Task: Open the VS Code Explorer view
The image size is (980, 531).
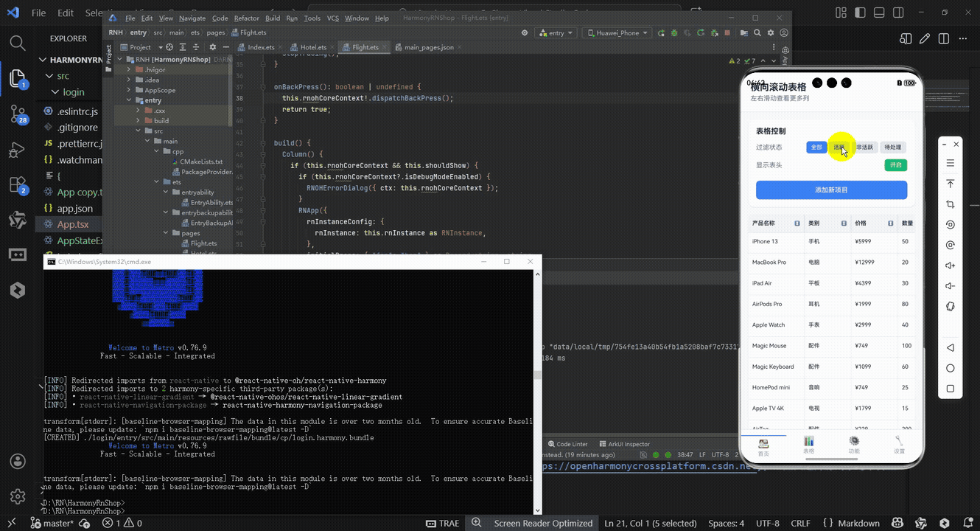Action: (x=18, y=78)
